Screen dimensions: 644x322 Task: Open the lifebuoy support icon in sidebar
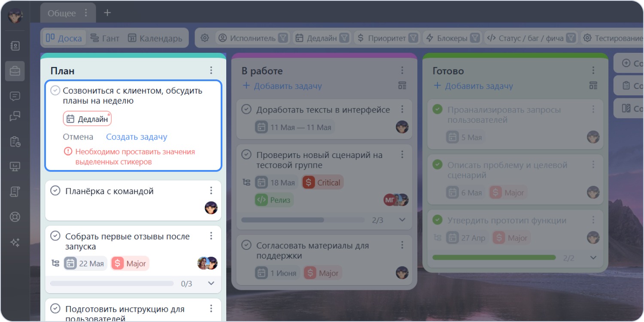pyautogui.click(x=15, y=217)
